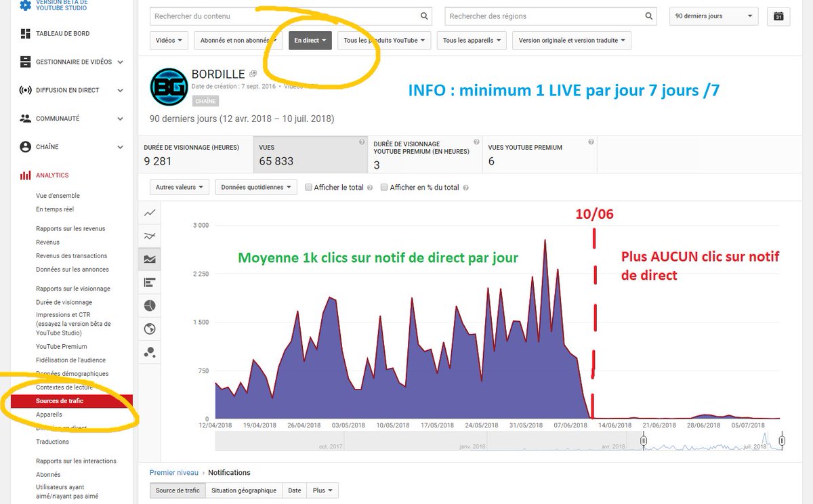Open Revenus des transactions report

coord(72,255)
